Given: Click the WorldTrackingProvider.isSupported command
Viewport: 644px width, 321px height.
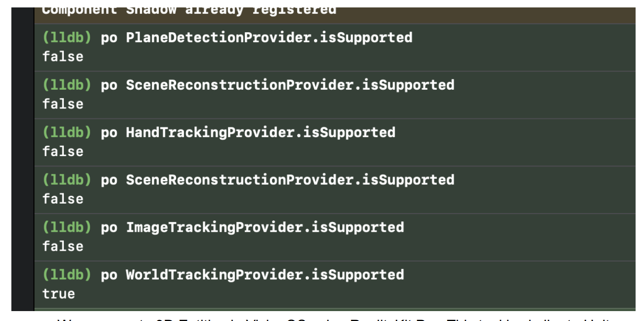Looking at the screenshot, I should point(265,275).
